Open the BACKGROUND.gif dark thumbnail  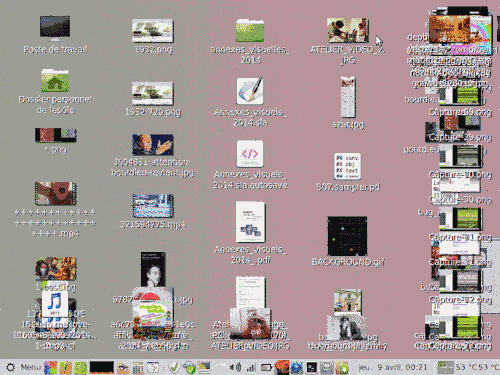(347, 236)
